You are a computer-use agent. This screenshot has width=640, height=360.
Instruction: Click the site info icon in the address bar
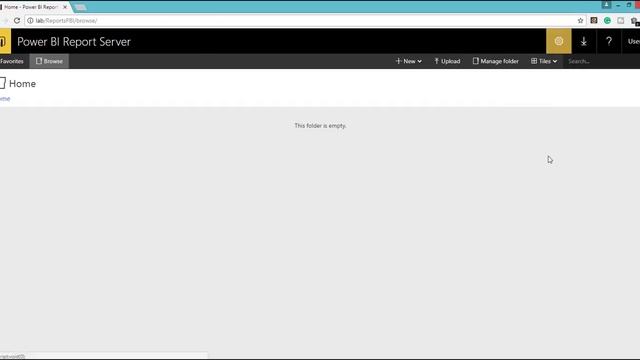pos(30,20)
